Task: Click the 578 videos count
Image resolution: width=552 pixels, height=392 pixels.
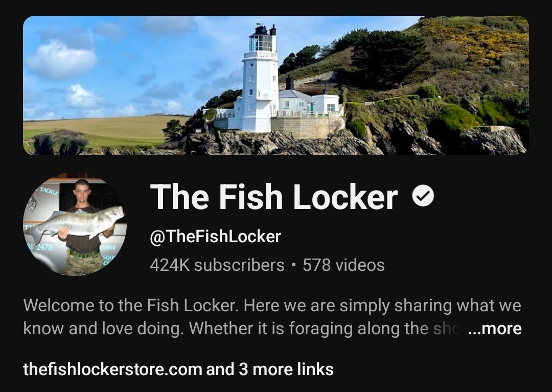Action: (343, 265)
